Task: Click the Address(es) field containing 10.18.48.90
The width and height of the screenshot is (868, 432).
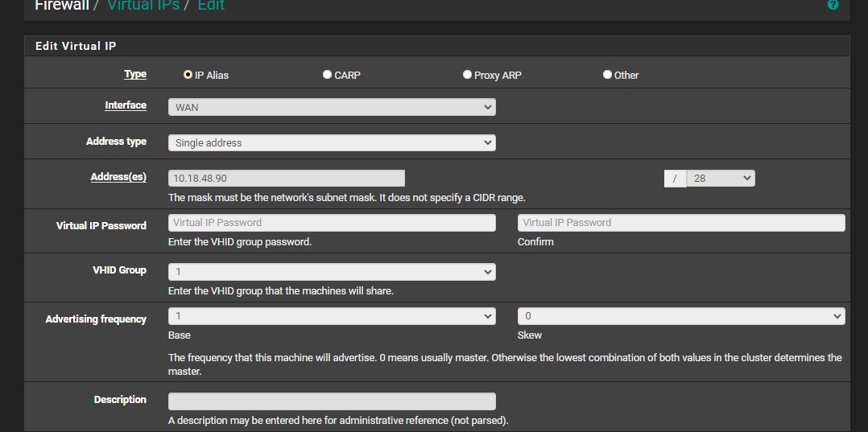Action: click(x=286, y=178)
